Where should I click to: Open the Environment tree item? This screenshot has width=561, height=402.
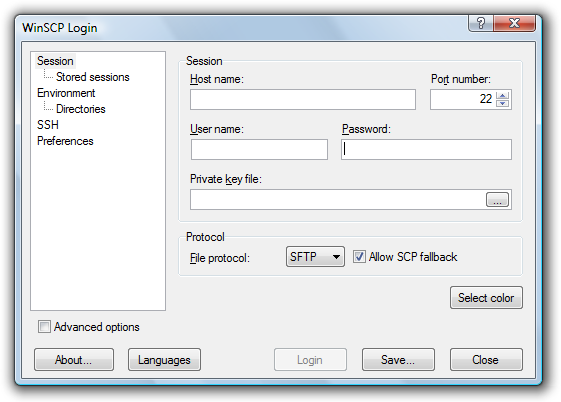(66, 93)
